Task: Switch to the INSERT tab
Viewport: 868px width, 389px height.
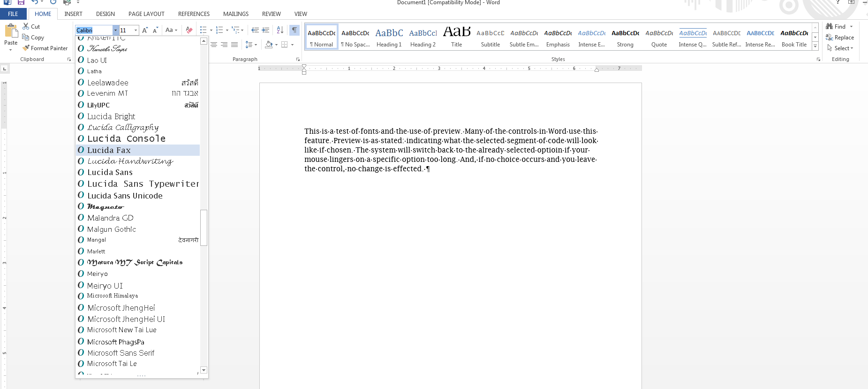Action: click(x=73, y=14)
